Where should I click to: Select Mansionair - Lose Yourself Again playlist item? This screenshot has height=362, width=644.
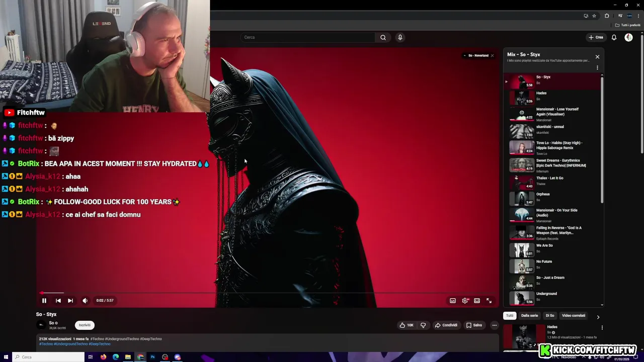[x=553, y=114]
